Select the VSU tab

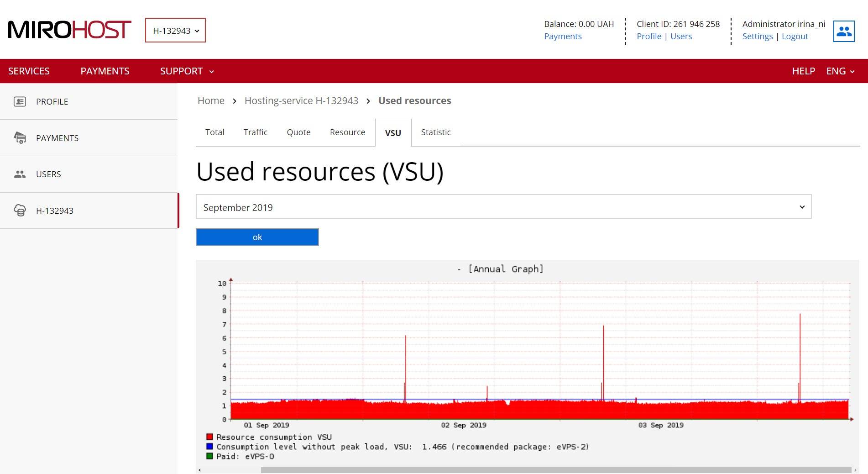point(393,133)
